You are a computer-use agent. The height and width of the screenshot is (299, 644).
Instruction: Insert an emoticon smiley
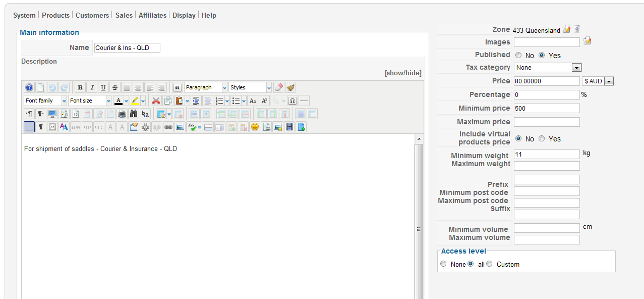pyautogui.click(x=255, y=127)
